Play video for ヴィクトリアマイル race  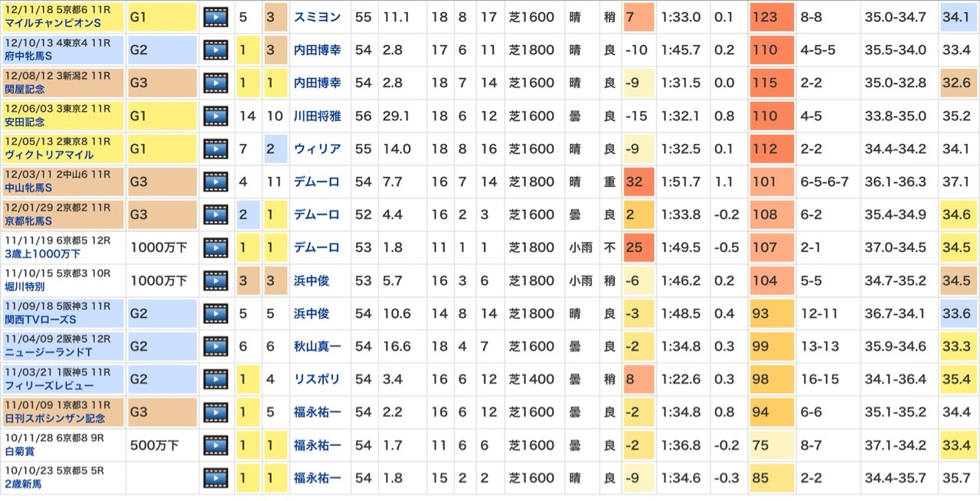216,149
